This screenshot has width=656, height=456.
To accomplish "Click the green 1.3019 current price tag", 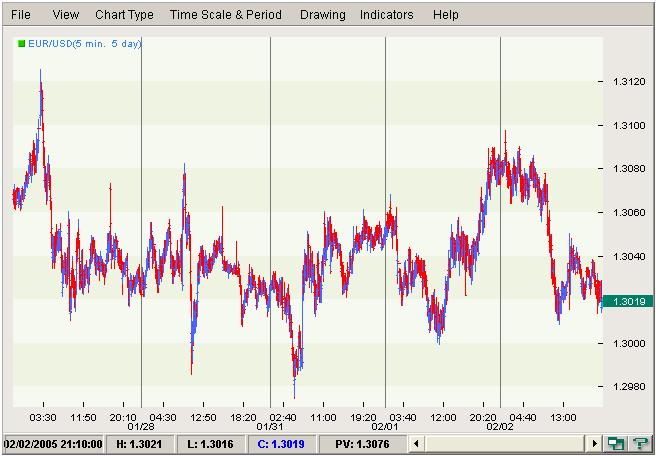I will click(x=627, y=301).
